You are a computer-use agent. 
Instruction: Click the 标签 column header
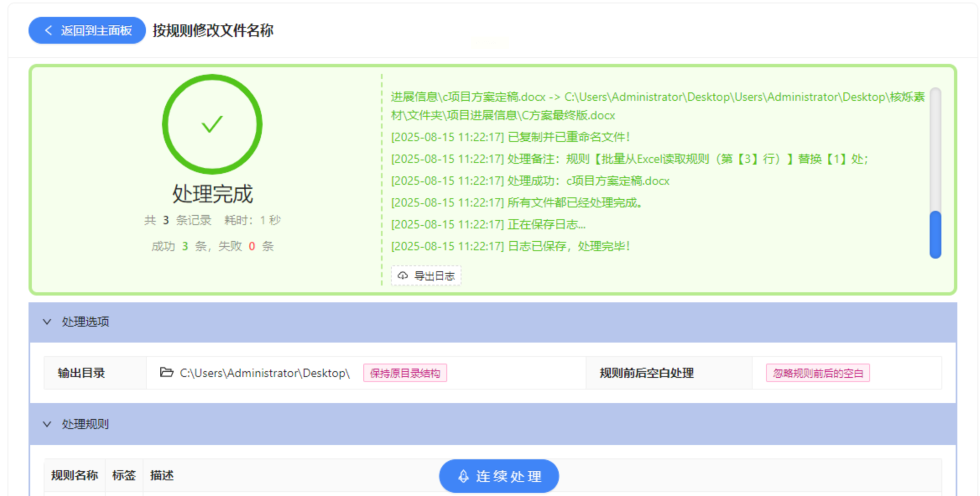[x=124, y=475]
